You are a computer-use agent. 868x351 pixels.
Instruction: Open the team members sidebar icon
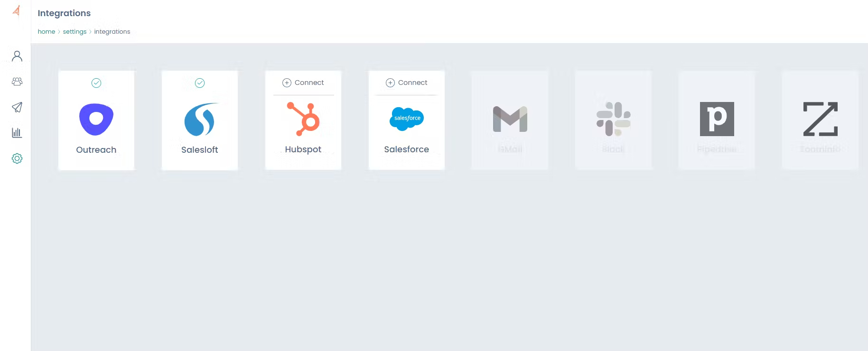[17, 82]
